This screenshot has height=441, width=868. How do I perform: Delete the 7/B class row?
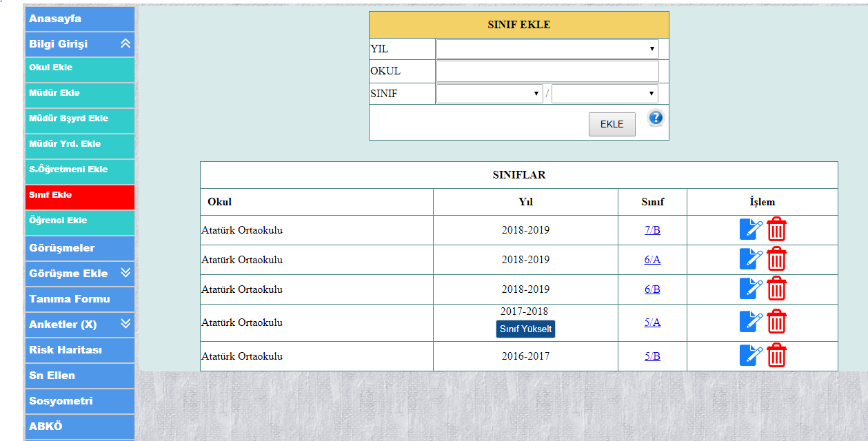coord(777,229)
